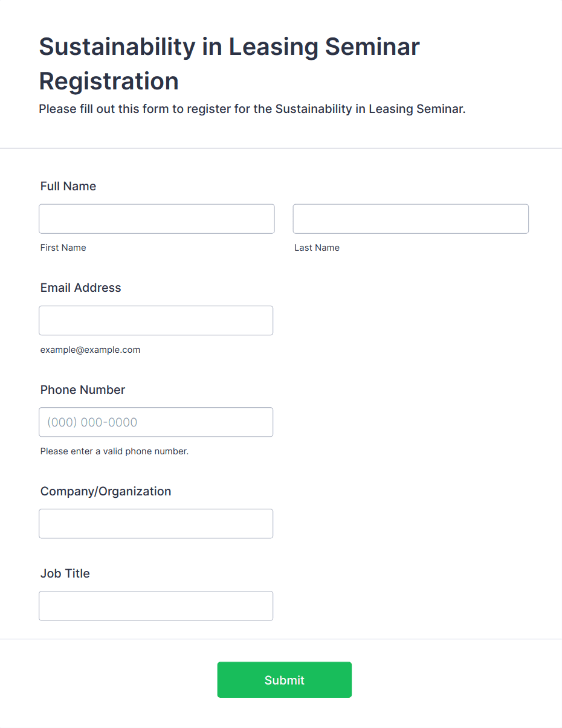Click the example@example.com hint text

click(91, 350)
